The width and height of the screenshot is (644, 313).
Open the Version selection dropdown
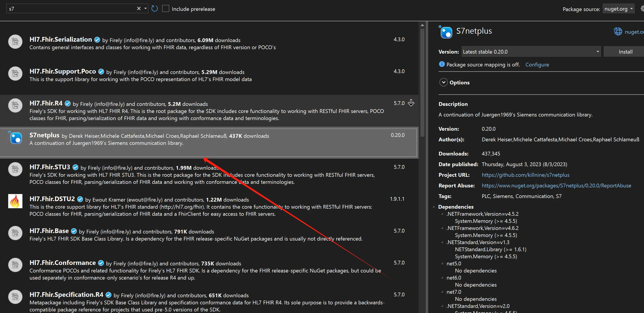pos(597,52)
